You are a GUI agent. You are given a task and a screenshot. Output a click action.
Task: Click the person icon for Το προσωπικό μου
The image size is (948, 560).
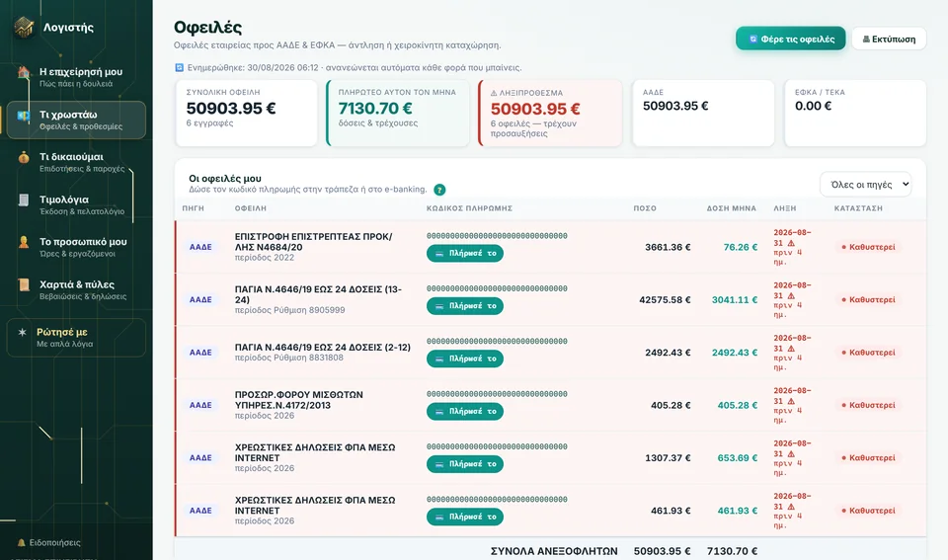[24, 243]
